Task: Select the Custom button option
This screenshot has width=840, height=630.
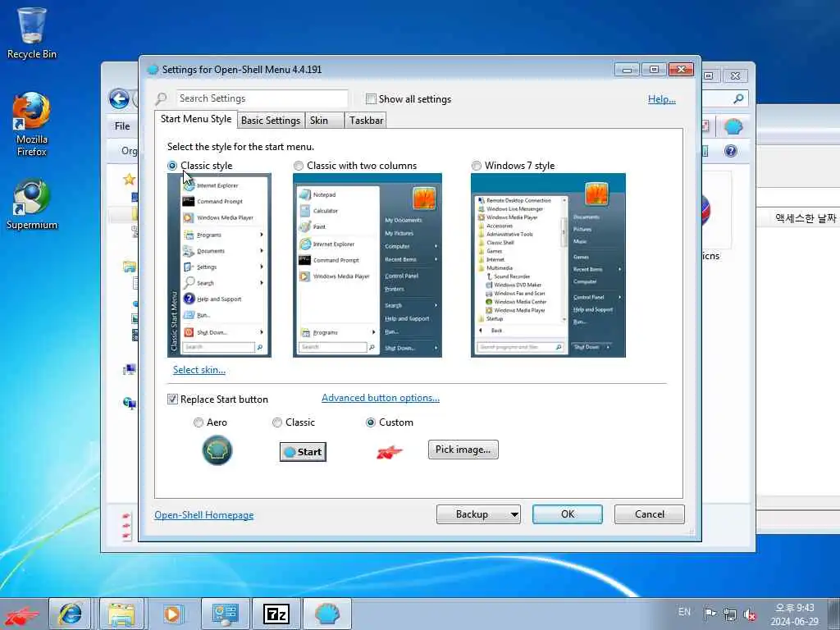Action: (x=370, y=422)
